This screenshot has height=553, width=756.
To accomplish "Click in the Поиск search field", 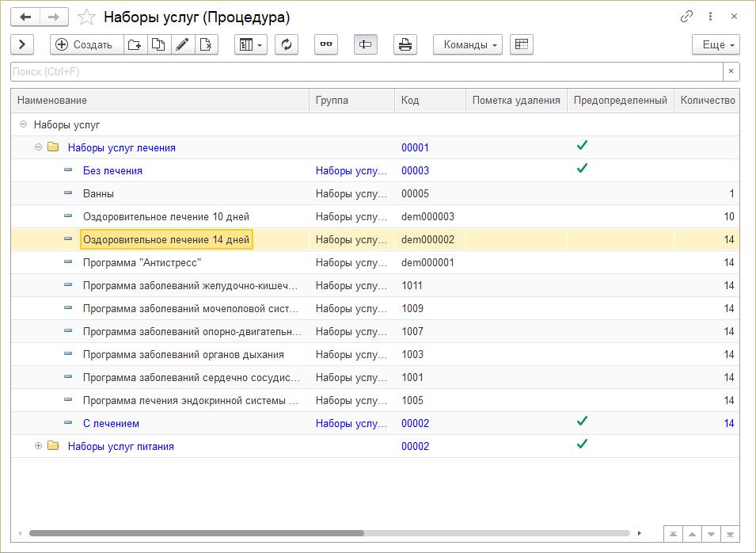I will (364, 72).
